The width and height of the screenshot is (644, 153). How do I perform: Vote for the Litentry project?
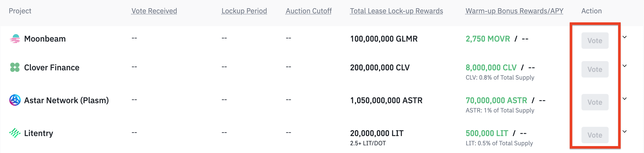click(x=595, y=135)
